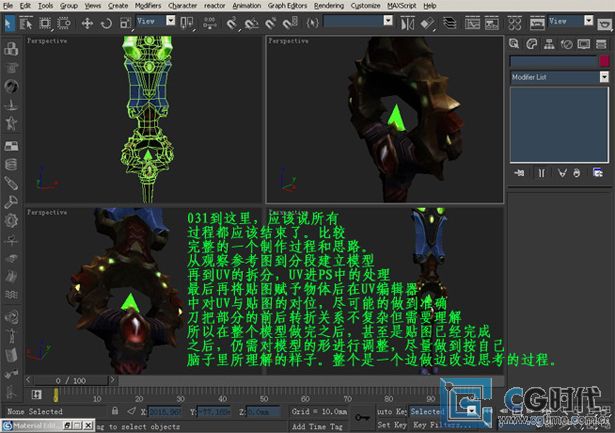This screenshot has width=615, height=433.
Task: Open the Curve Editor icon
Action: click(x=472, y=24)
